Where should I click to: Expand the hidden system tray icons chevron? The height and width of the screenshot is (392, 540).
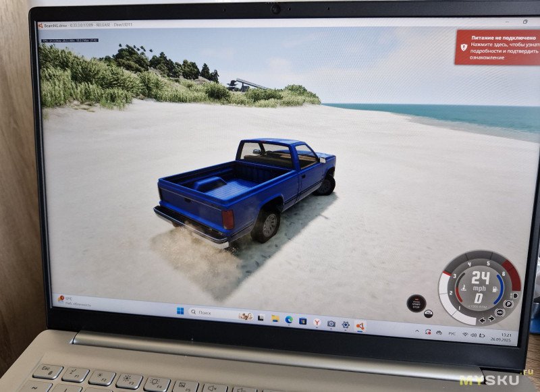[x=416, y=331]
